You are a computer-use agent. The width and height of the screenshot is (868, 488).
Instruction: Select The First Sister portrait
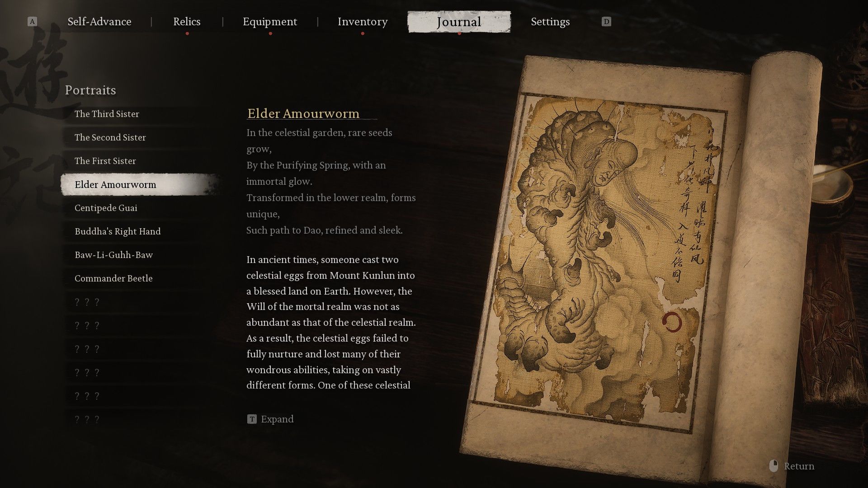tap(105, 161)
